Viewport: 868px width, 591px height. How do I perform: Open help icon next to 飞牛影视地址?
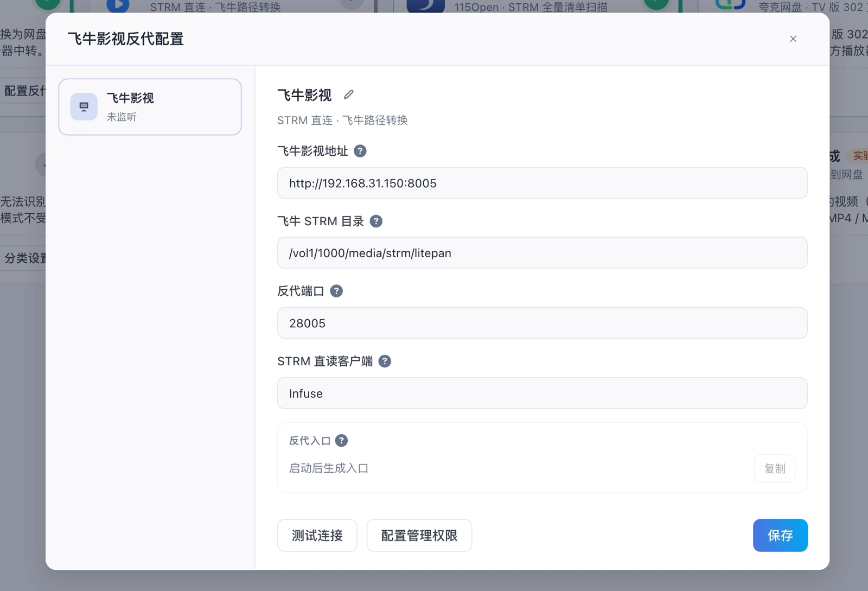coord(360,151)
